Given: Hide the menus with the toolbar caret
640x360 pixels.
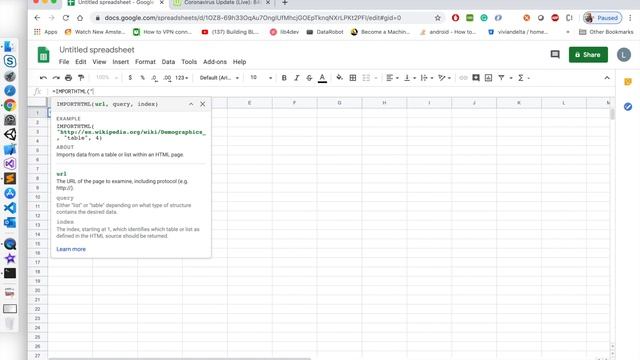Looking at the screenshot, I should coord(607,78).
